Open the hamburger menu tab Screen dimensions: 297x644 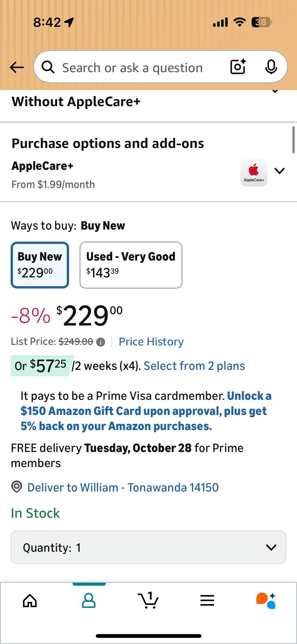click(207, 601)
